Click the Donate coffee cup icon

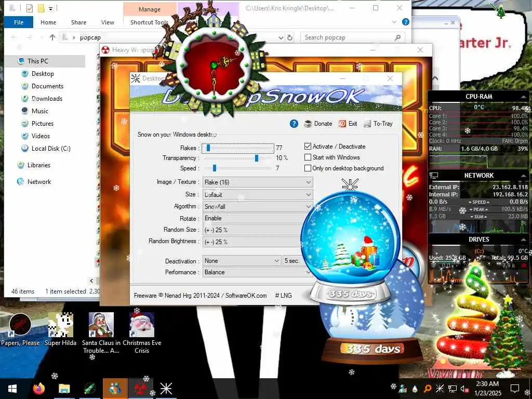[x=308, y=124]
